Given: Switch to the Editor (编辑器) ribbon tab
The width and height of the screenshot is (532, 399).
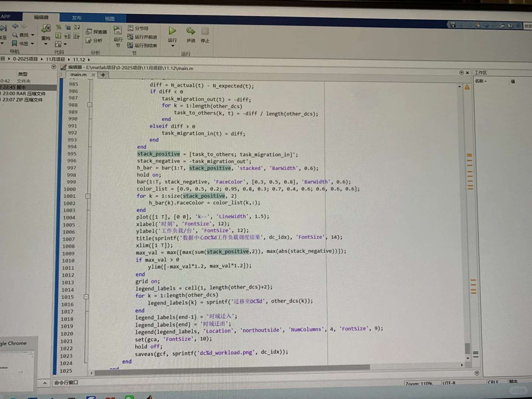Looking at the screenshot, I should pyautogui.click(x=41, y=17).
